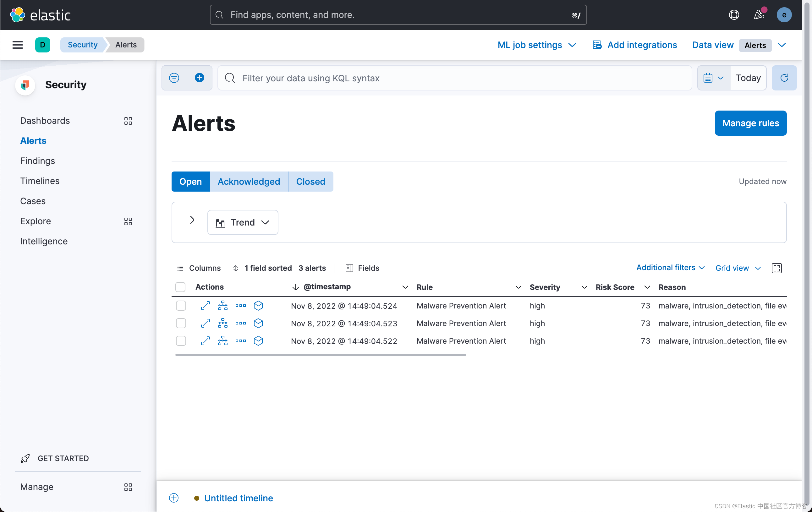Switch to the Acknowledged alerts tab
The height and width of the screenshot is (512, 812).
pos(249,181)
